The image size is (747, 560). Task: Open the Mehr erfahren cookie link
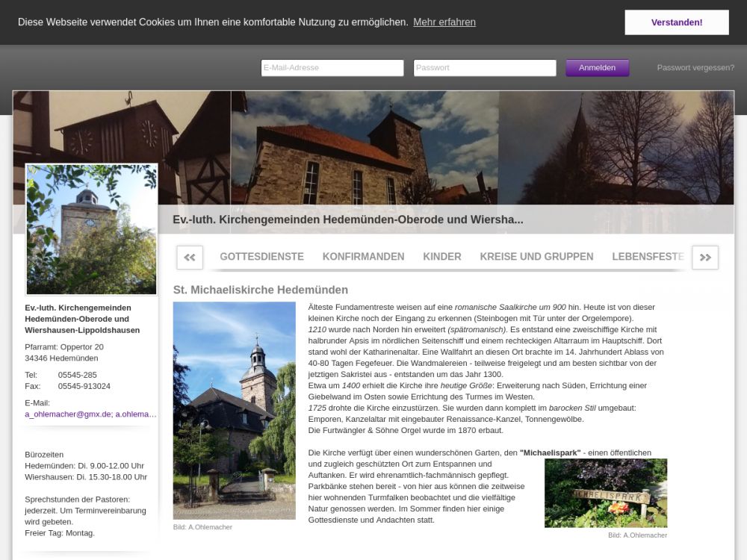tap(444, 22)
